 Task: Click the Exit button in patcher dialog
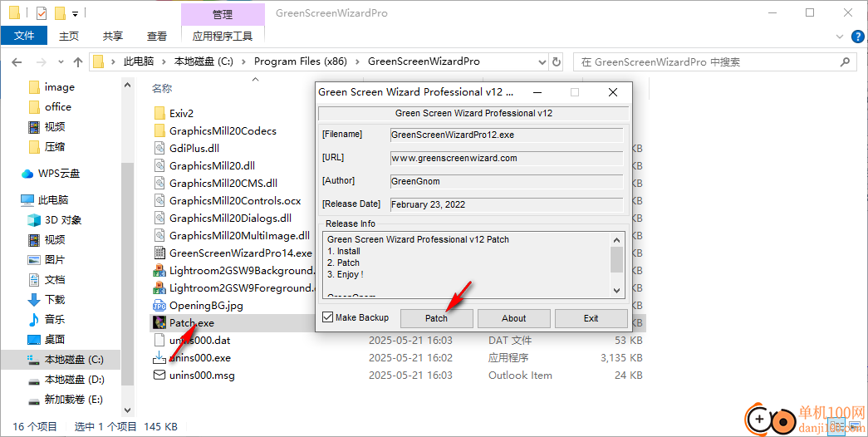(x=591, y=318)
